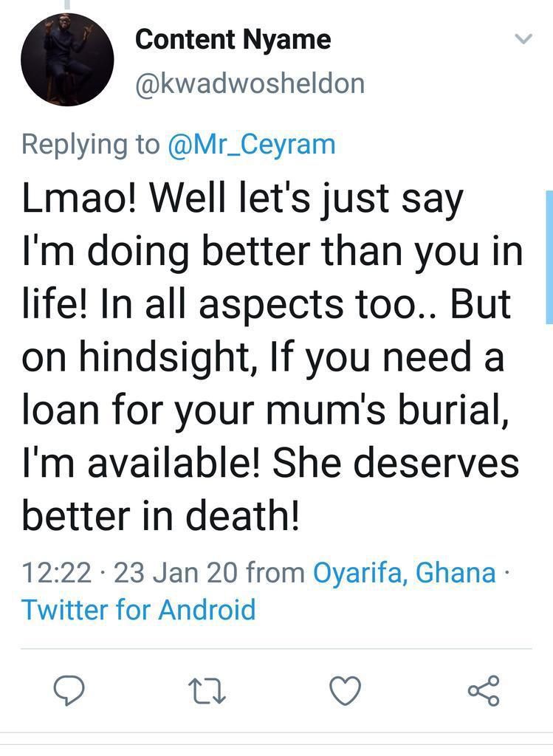Open the @Mr_Ceyram mention link
The image size is (553, 756).
(x=251, y=144)
